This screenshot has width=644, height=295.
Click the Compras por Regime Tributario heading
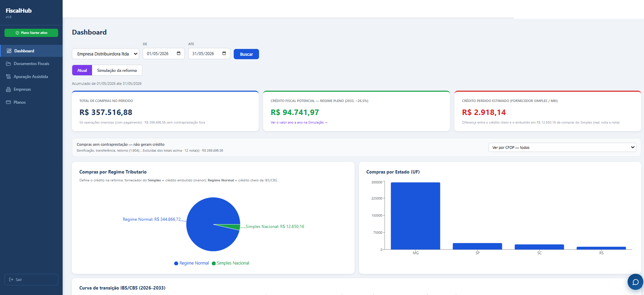tap(113, 172)
